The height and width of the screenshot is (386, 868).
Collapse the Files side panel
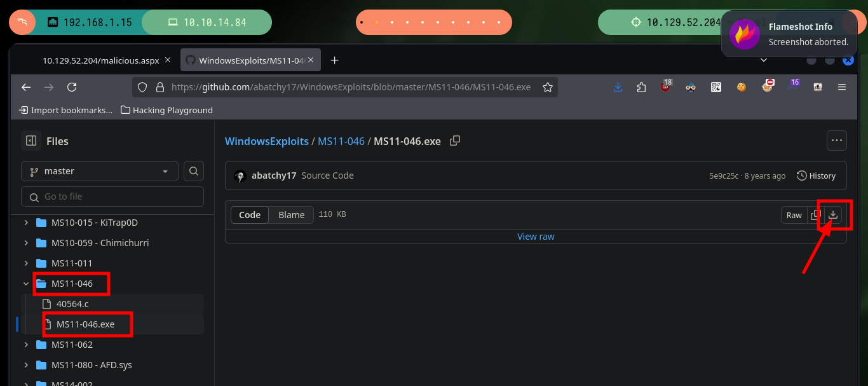click(x=30, y=141)
